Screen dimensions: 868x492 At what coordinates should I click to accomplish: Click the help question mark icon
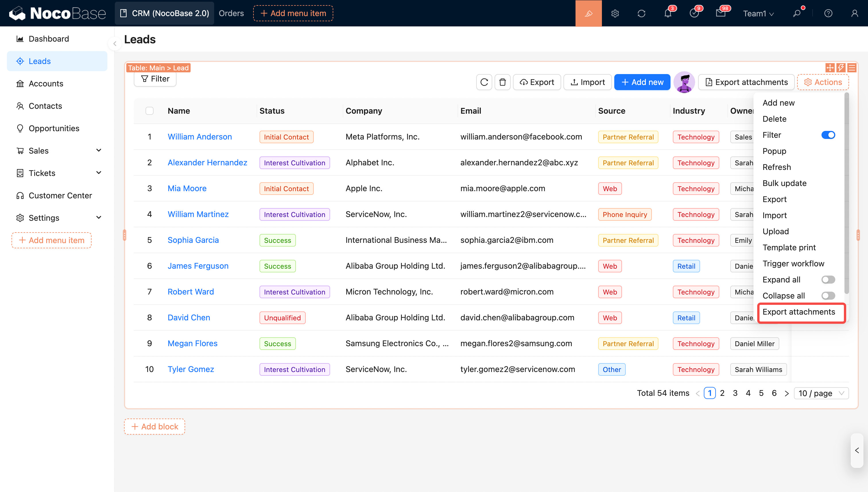pyautogui.click(x=828, y=13)
